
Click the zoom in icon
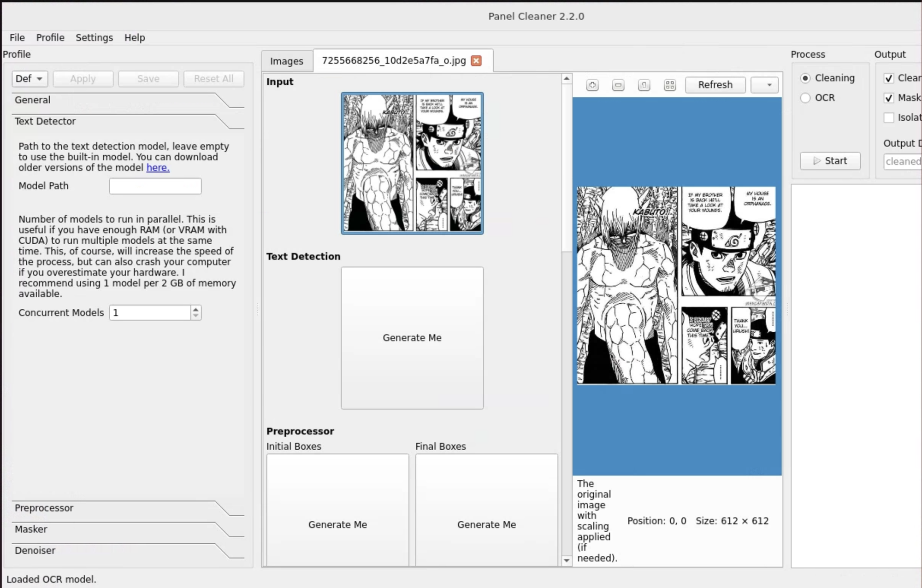point(592,85)
